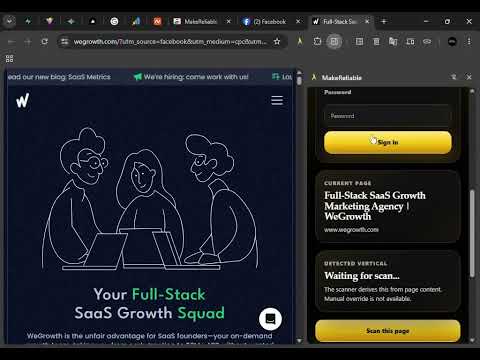Switch to the Google Ads pinned tab
Screen dimensions: 480x360
pos(136,21)
